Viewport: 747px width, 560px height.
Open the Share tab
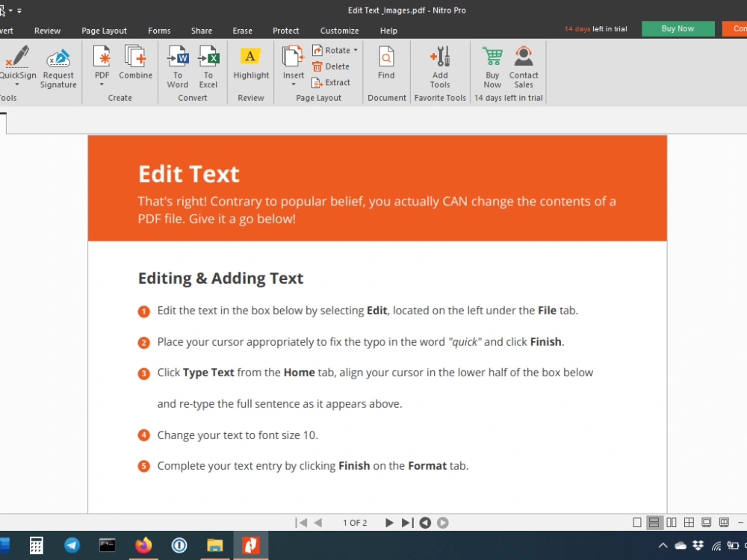tap(202, 31)
